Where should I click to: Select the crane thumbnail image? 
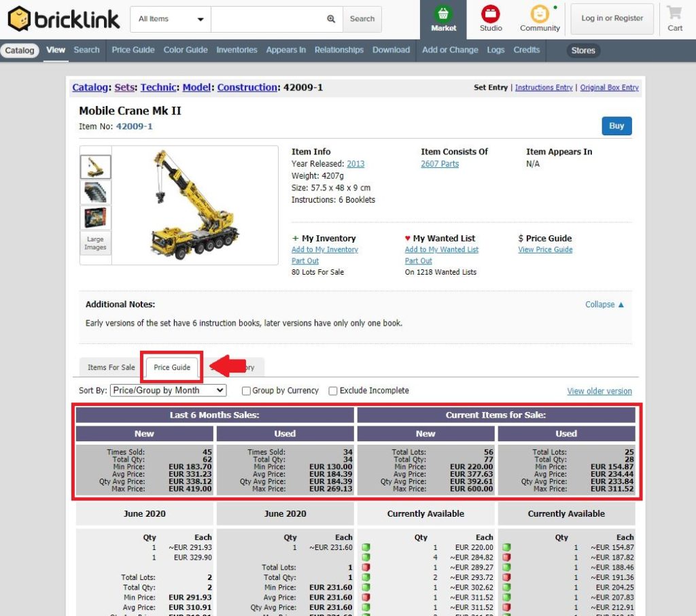(x=95, y=167)
